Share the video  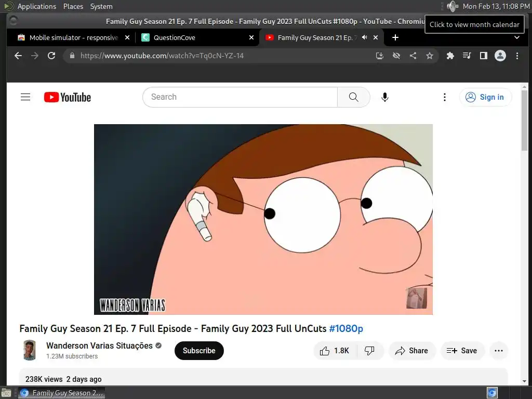(411, 351)
